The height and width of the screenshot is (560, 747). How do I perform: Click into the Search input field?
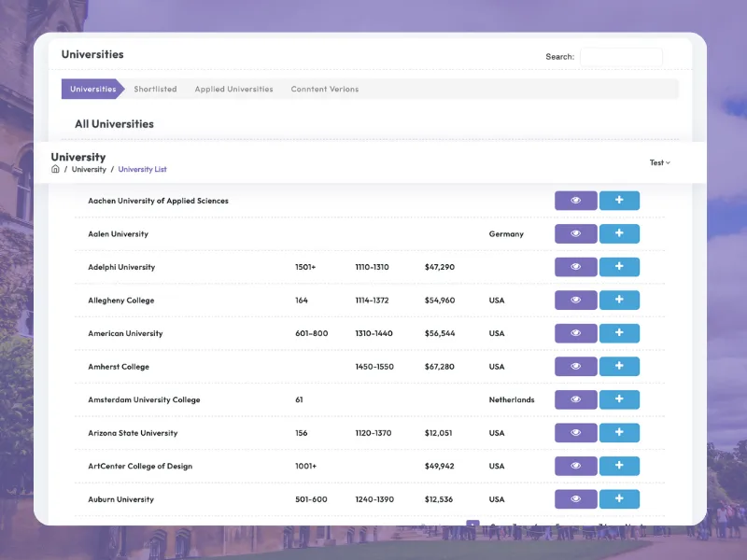tap(621, 57)
